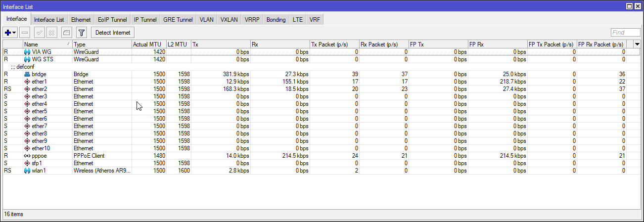The height and width of the screenshot is (222, 644).
Task: Click the Enable checkmark button
Action: point(41,33)
